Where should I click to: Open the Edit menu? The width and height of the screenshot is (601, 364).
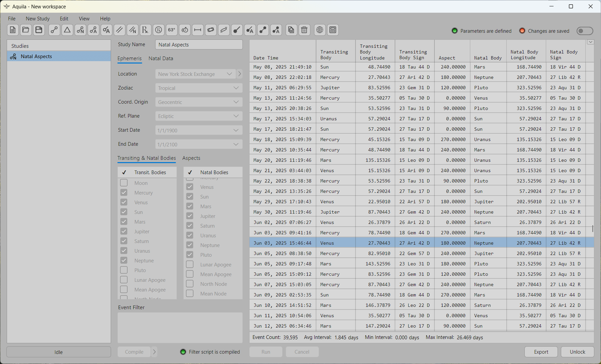click(64, 19)
